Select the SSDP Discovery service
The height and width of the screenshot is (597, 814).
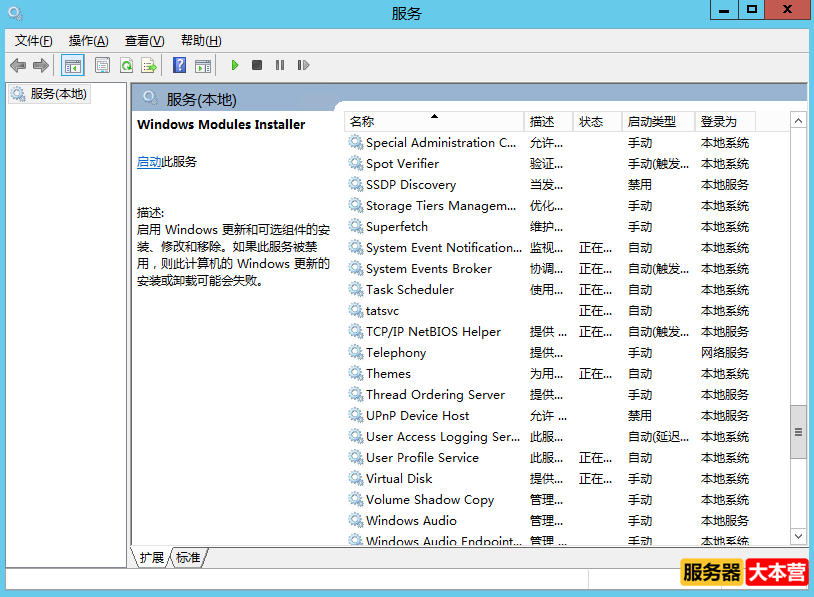pyautogui.click(x=549, y=185)
